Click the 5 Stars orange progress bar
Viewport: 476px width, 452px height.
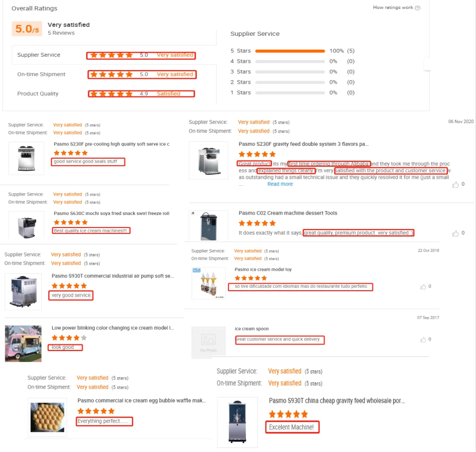point(290,51)
